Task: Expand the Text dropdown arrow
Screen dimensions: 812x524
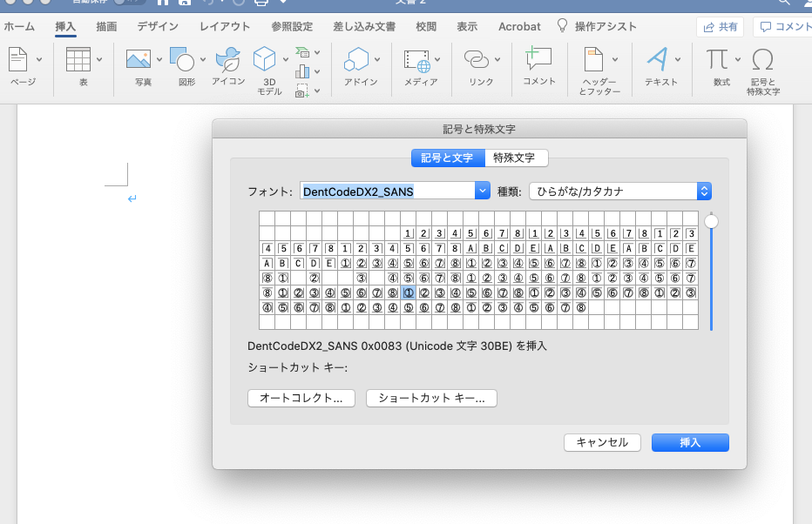Action: tap(678, 59)
